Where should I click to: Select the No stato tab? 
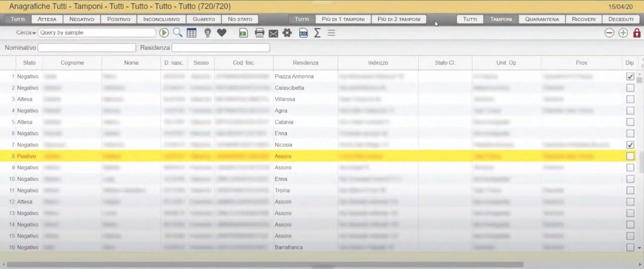point(240,19)
